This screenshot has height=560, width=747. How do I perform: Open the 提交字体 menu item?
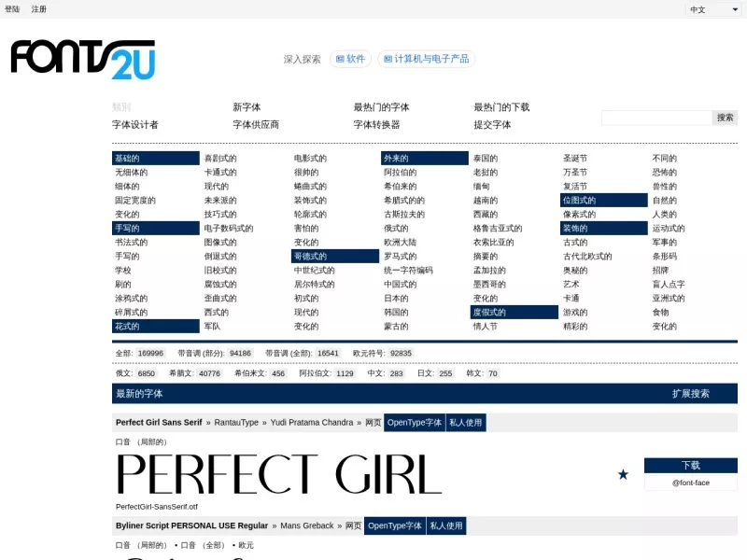[492, 125]
